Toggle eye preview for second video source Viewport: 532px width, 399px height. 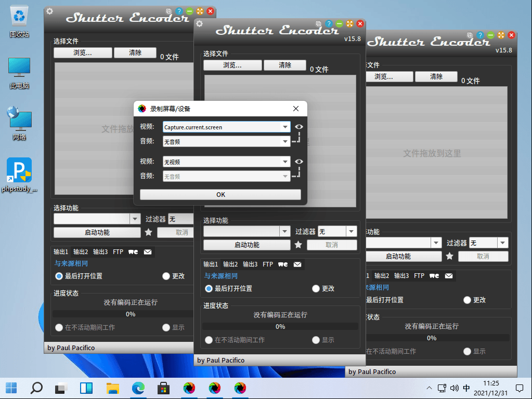[x=299, y=162]
